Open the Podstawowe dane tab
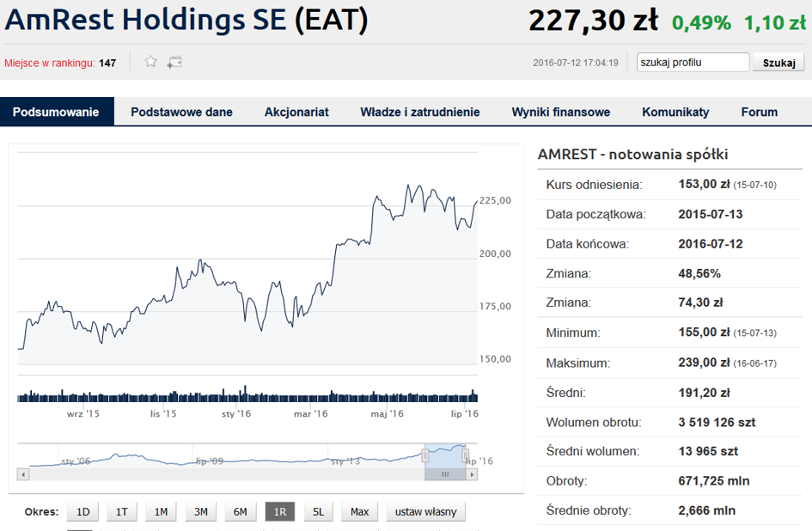Image resolution: width=812 pixels, height=531 pixels. coord(182,112)
